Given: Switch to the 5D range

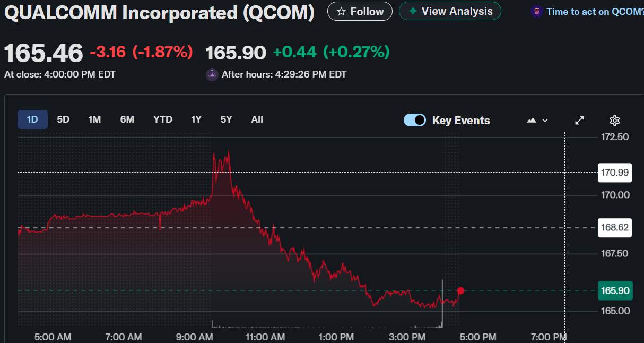Looking at the screenshot, I should pos(63,119).
